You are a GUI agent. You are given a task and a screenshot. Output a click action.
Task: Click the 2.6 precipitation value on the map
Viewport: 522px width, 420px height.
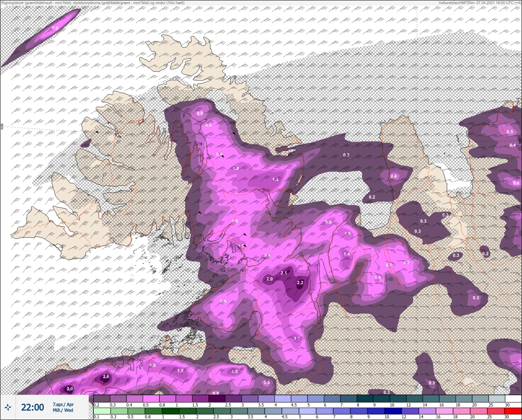[106, 376]
